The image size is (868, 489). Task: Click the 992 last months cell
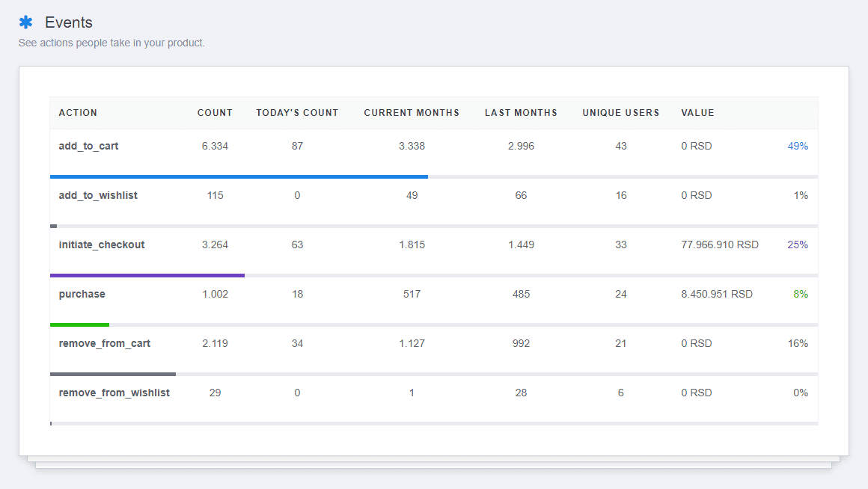pyautogui.click(x=521, y=343)
